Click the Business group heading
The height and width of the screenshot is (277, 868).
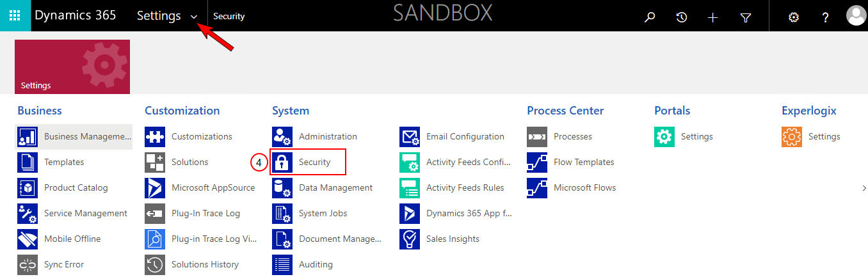pyautogui.click(x=40, y=111)
